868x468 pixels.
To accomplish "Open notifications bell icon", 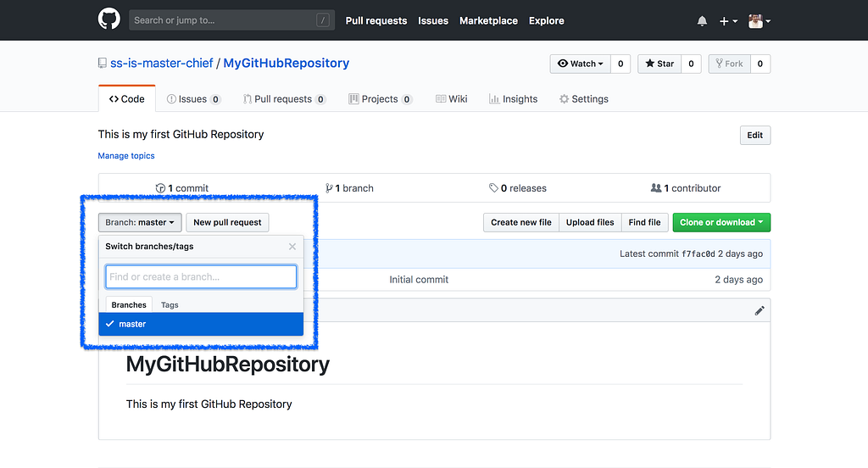I will pyautogui.click(x=702, y=21).
